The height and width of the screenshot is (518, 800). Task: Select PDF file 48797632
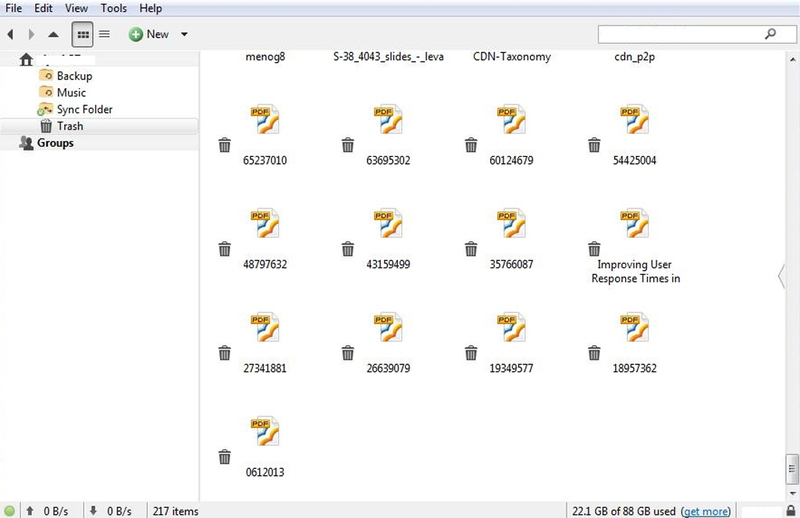click(x=265, y=239)
